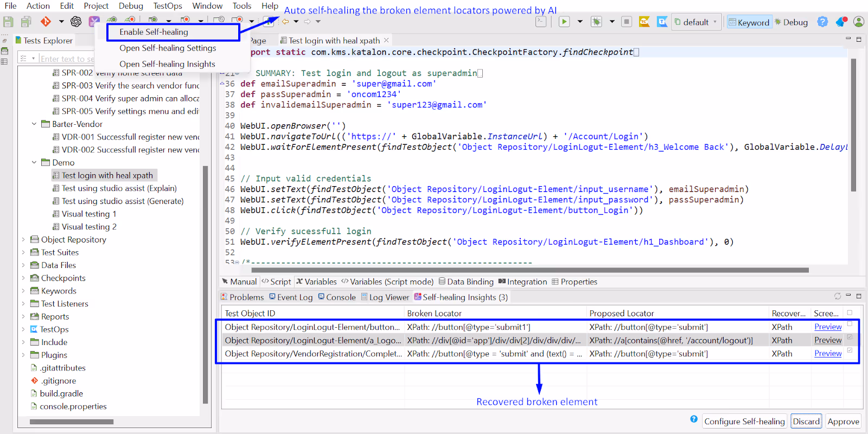Open the blue TestOps toolbar icon

[662, 22]
